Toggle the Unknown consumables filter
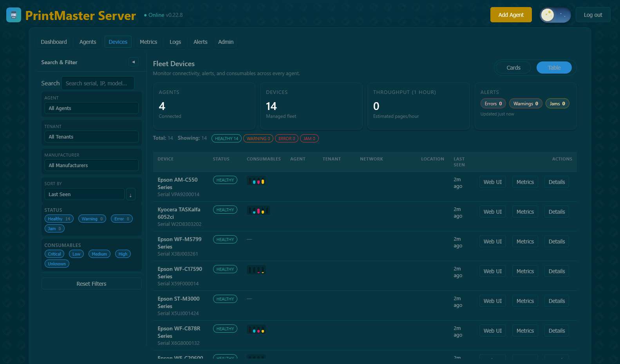Image resolution: width=620 pixels, height=364 pixels. (x=57, y=264)
